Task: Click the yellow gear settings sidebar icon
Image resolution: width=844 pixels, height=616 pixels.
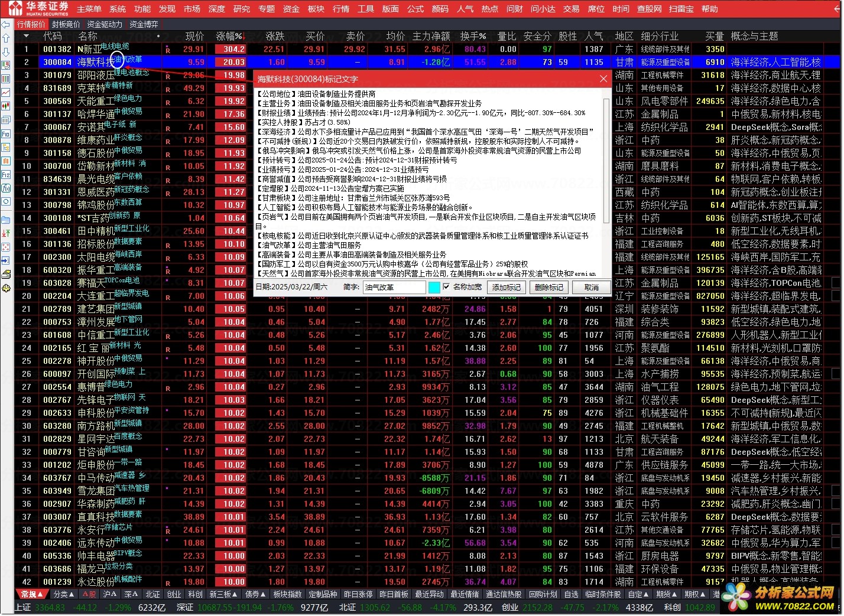Action: click(6, 289)
